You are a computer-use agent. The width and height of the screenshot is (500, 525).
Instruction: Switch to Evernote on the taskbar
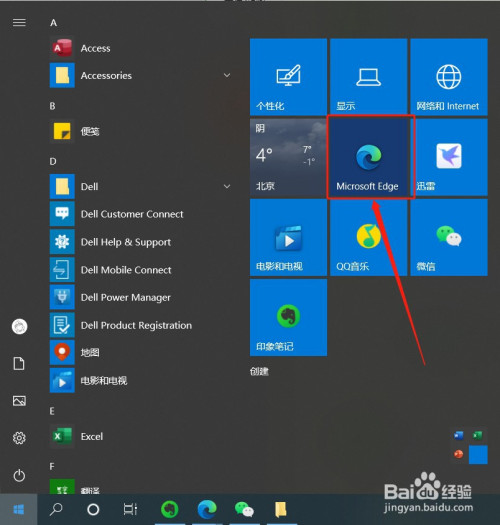pos(170,510)
